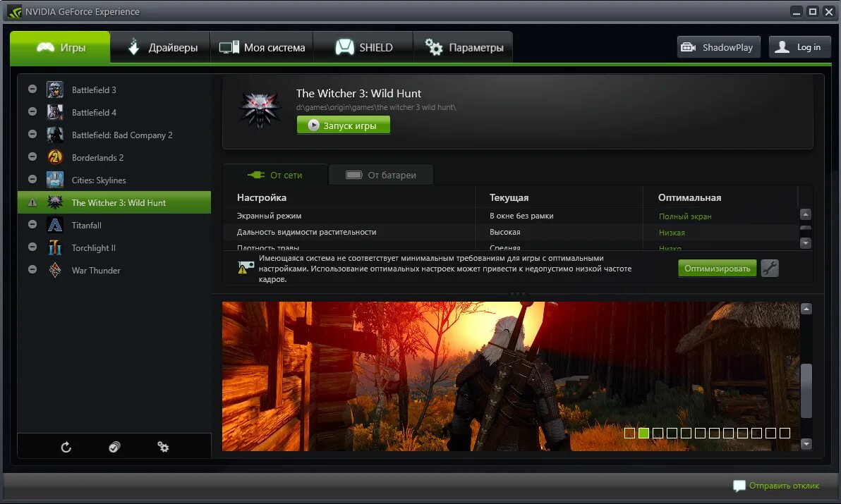The height and width of the screenshot is (504, 841).
Task: Click the Titanfall game icon
Action: tap(55, 224)
